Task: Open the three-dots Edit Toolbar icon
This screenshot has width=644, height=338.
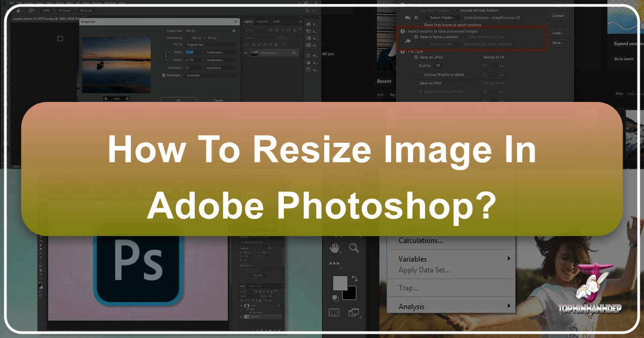Action: (x=334, y=264)
